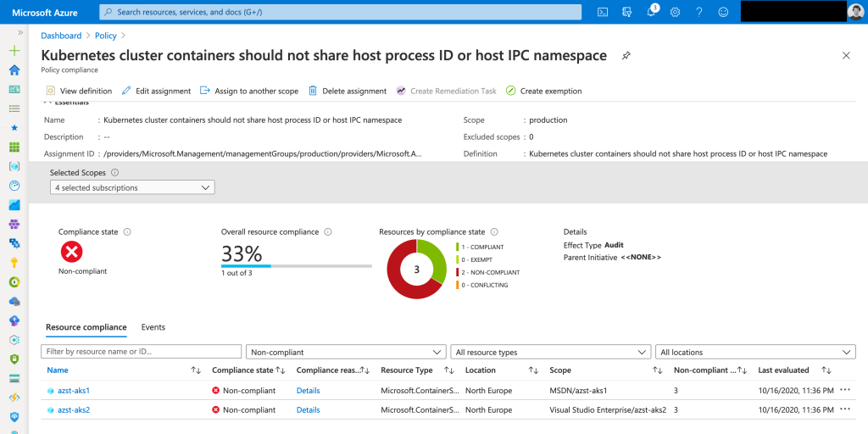Open more options for azst-aks2 row

point(845,409)
